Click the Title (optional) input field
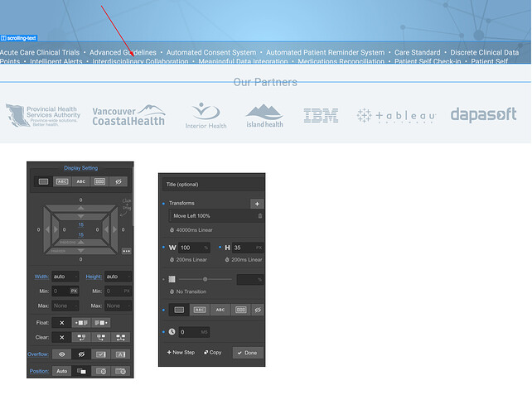The image size is (532, 414). (214, 185)
